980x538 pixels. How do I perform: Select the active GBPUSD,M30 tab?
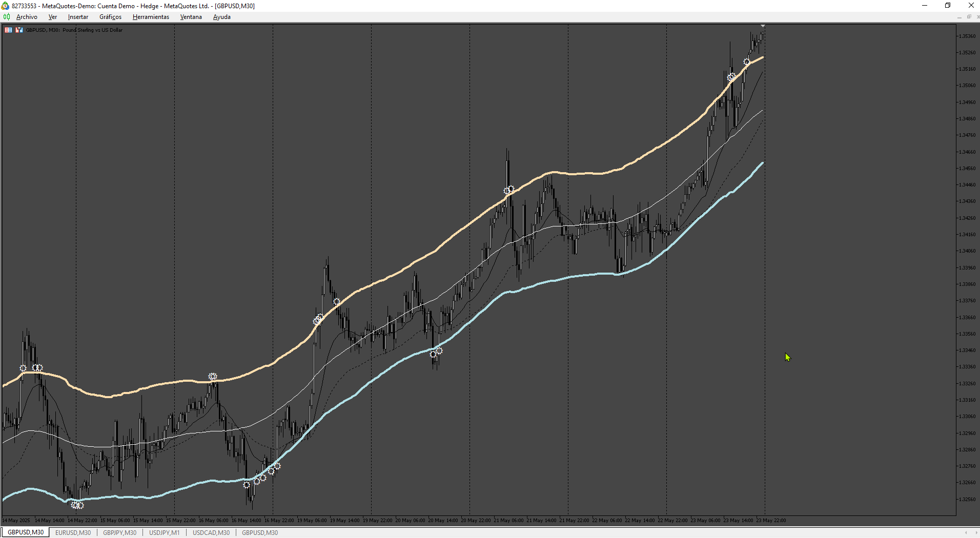point(26,532)
